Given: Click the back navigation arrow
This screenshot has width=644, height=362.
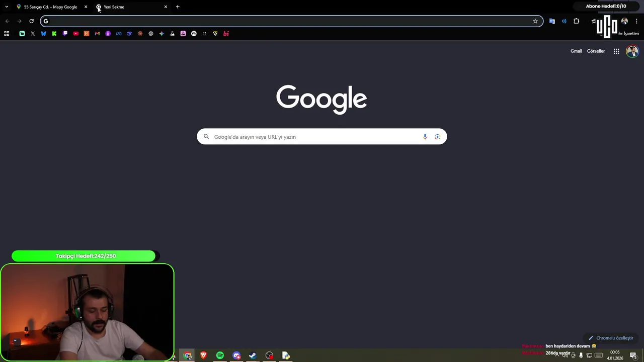Looking at the screenshot, I should (7, 21).
